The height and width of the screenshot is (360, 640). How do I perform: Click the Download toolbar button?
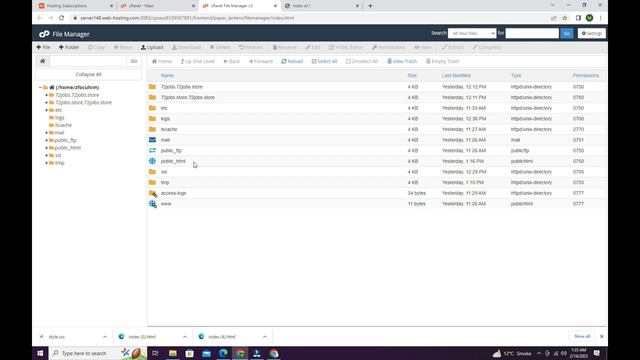(186, 47)
